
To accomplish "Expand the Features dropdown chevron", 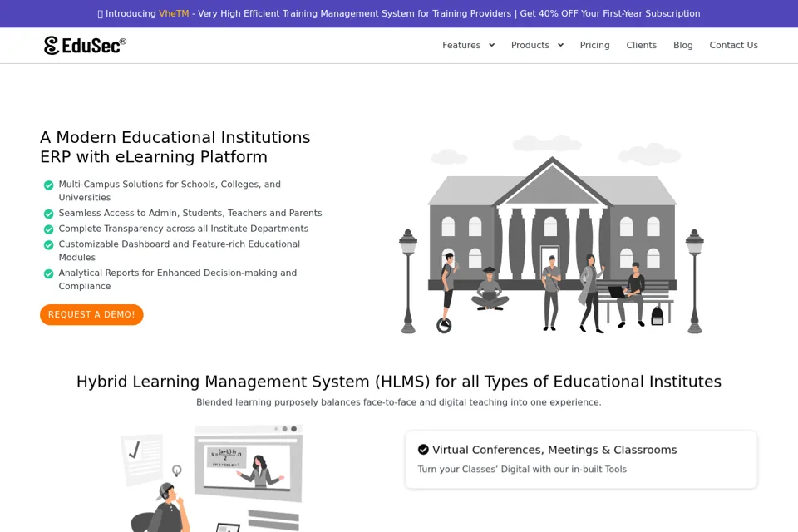I will pos(491,46).
